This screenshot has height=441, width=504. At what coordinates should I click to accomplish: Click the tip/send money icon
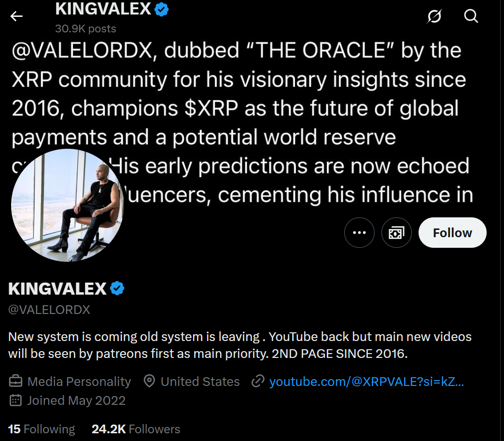coord(396,232)
